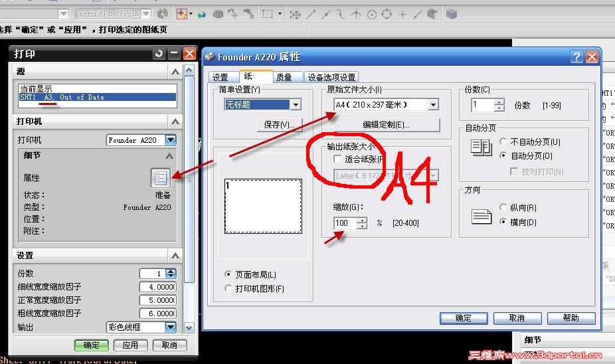This screenshot has width=615, height=364.
Task: Click the blue cube icon on toolbar
Action: (x=452, y=15)
